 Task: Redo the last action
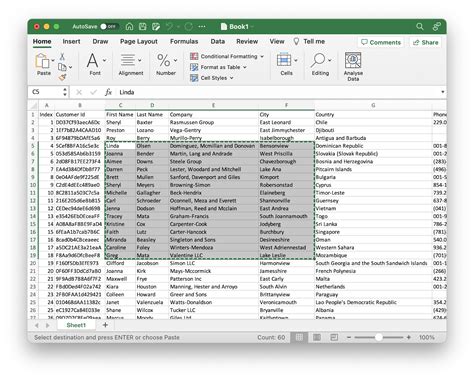[189, 26]
